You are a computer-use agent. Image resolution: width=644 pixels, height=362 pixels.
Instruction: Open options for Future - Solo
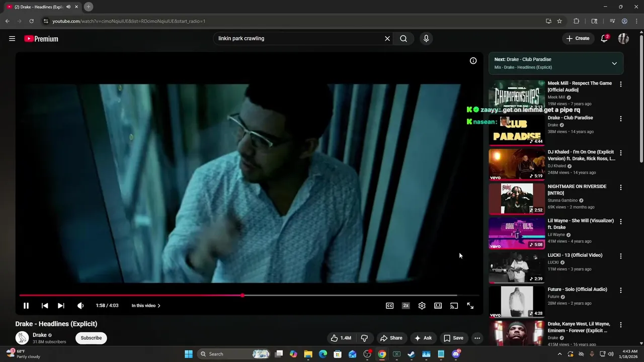[x=620, y=290]
